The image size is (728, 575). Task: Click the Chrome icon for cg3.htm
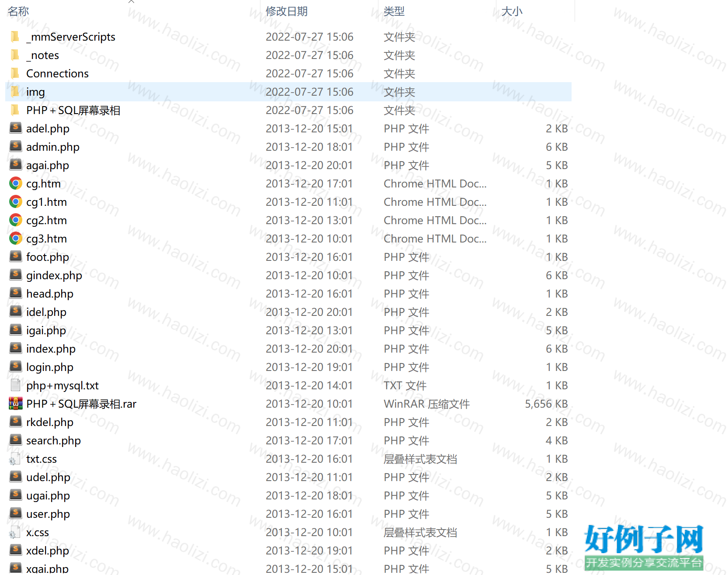16,238
